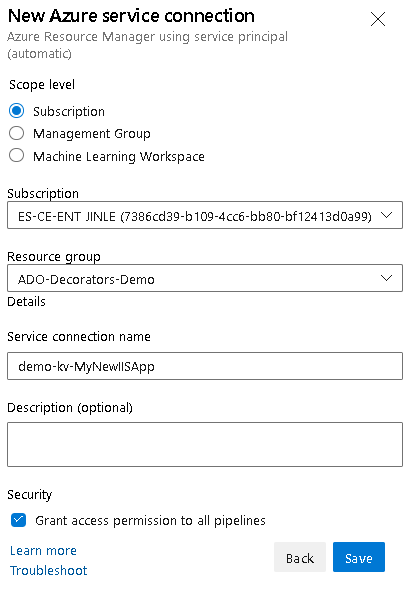Select the Machine Learning Workspace radio option
This screenshot has width=405, height=590.
pos(17,155)
